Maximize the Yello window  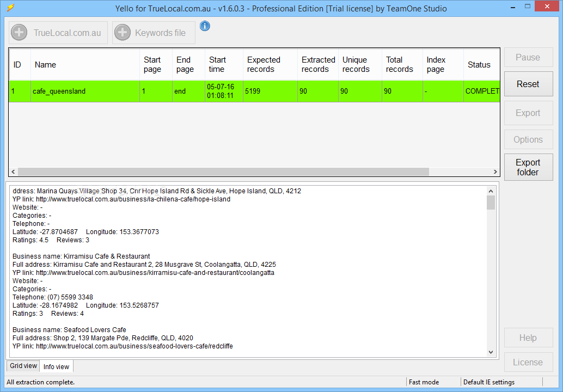[x=528, y=6]
